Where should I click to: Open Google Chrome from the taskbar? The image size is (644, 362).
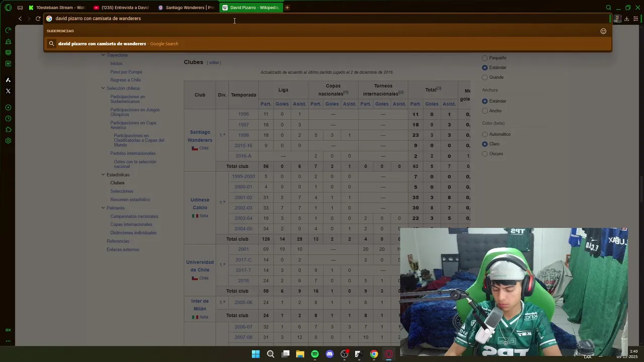tap(374, 354)
